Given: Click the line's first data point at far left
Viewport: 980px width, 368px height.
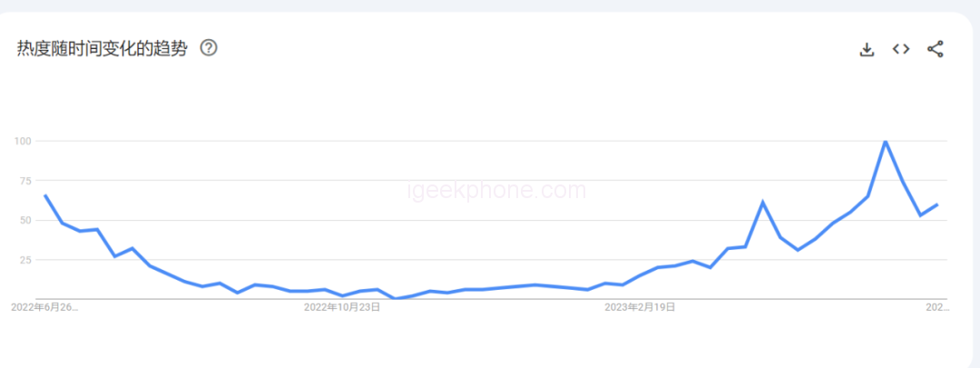Looking at the screenshot, I should pos(45,195).
